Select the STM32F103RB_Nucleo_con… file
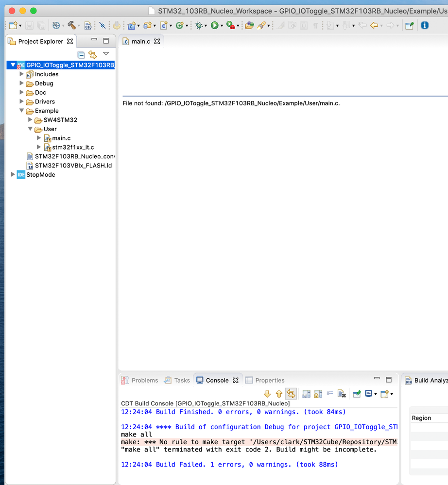 pyautogui.click(x=75, y=156)
